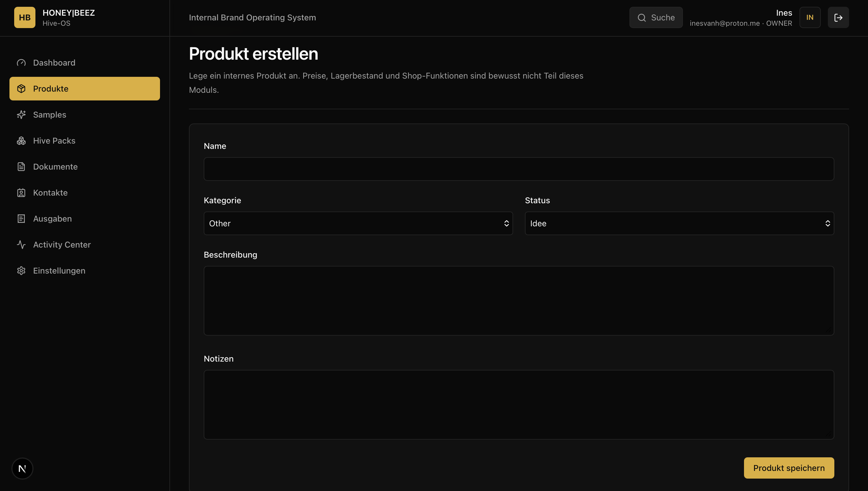Click the Ausgaben receipt icon
Image resolution: width=868 pixels, height=491 pixels.
click(21, 219)
